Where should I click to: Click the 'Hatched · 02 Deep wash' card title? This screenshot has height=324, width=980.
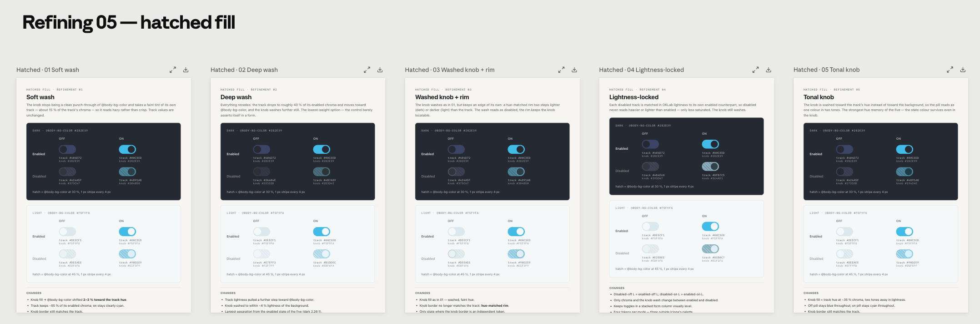[244, 70]
